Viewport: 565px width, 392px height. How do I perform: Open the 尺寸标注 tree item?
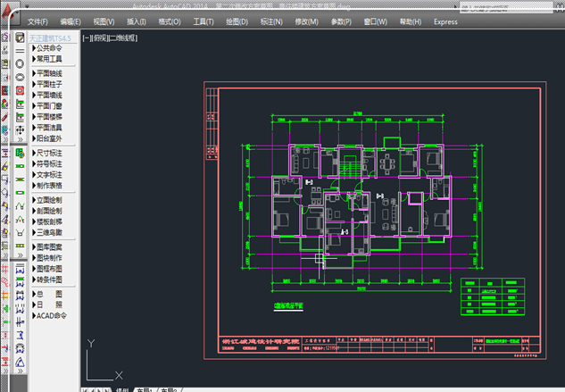click(47, 154)
